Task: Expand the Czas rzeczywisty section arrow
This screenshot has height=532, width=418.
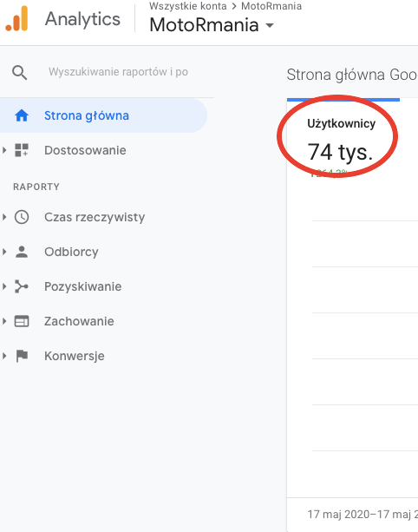Action: point(4,217)
